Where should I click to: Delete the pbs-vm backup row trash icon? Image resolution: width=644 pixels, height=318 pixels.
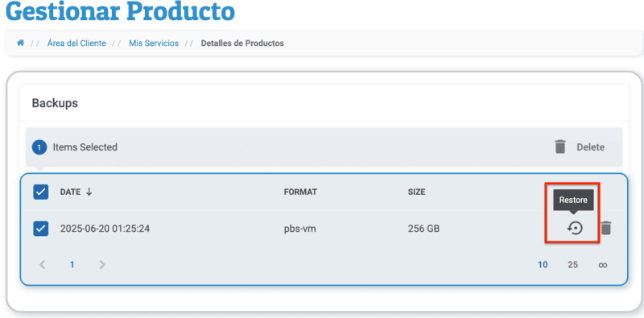606,228
